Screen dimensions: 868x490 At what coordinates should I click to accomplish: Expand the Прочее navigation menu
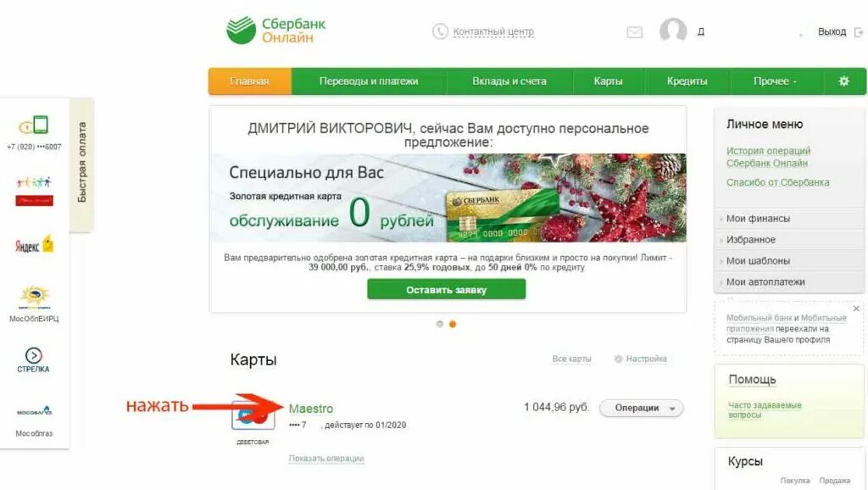coord(775,81)
